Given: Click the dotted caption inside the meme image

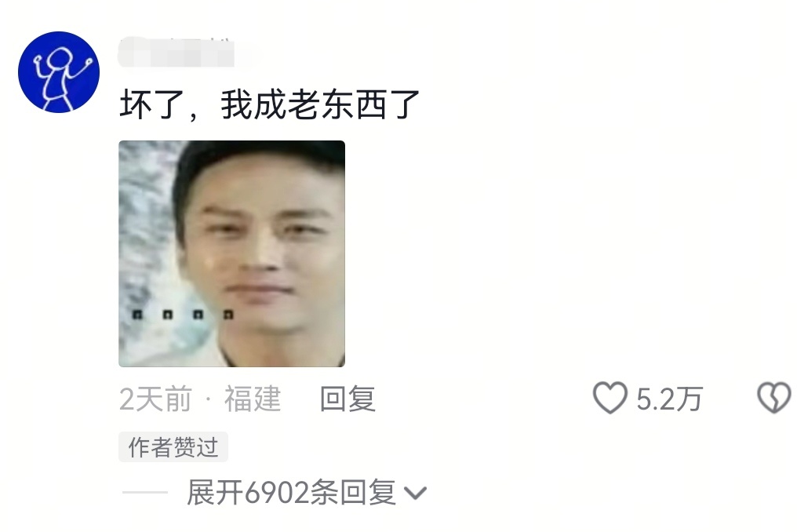Looking at the screenshot, I should tap(183, 315).
